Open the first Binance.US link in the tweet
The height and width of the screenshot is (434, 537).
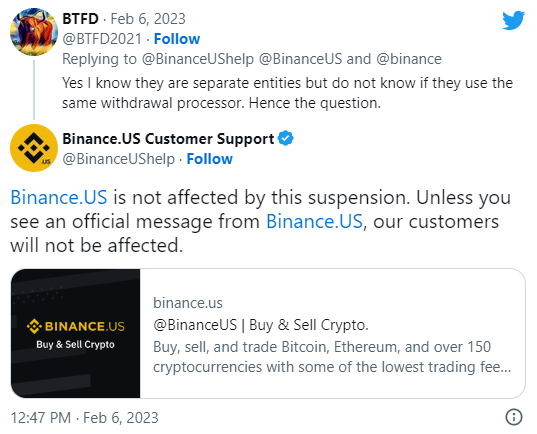(x=59, y=197)
